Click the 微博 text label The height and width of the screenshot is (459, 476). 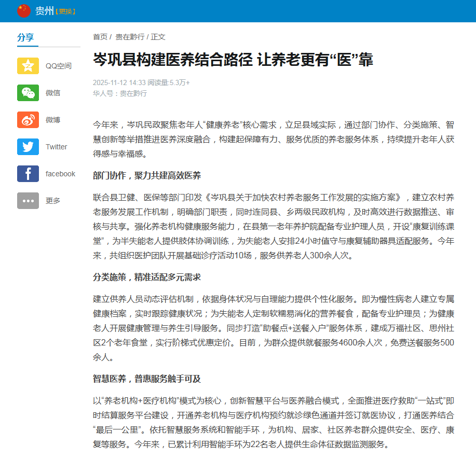[53, 119]
